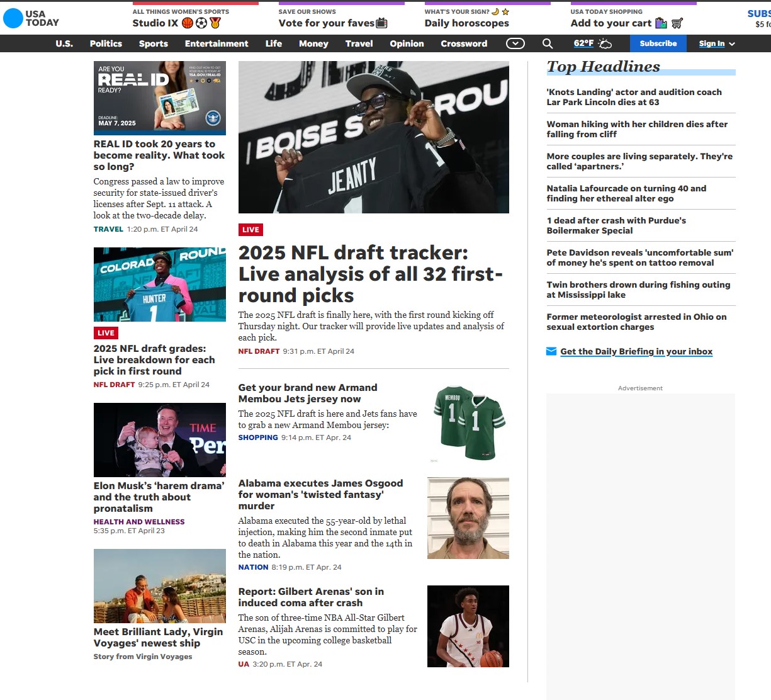The width and height of the screenshot is (771, 700).
Task: Click the Brilliant Lady ship thumbnail
Action: pos(160,585)
